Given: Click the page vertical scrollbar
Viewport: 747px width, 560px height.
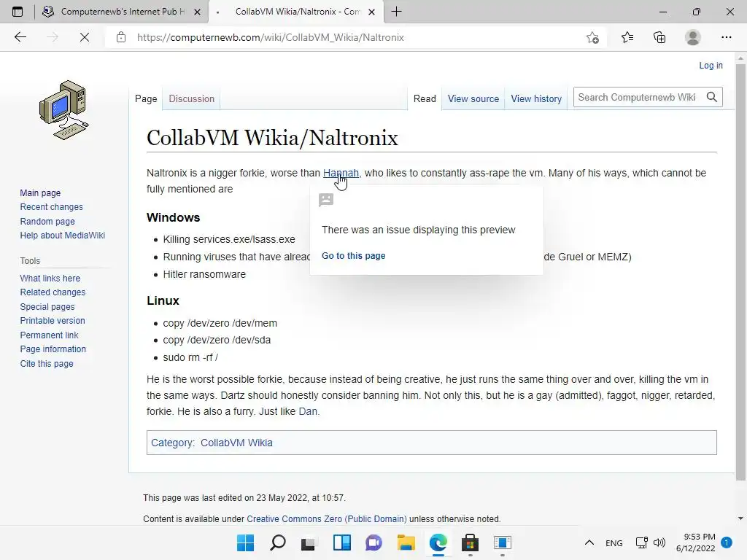Looking at the screenshot, I should (740, 271).
